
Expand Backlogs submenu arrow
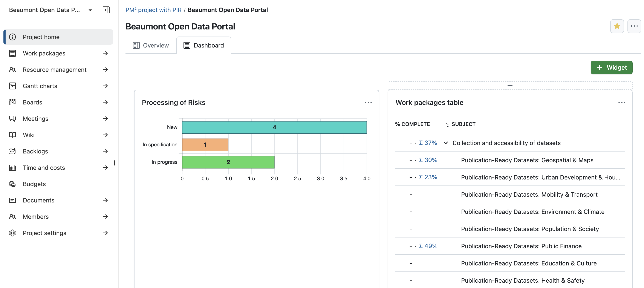pyautogui.click(x=106, y=151)
